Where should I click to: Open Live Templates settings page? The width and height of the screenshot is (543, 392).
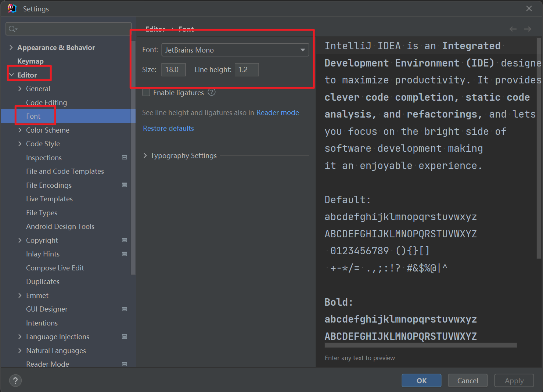[49, 199]
